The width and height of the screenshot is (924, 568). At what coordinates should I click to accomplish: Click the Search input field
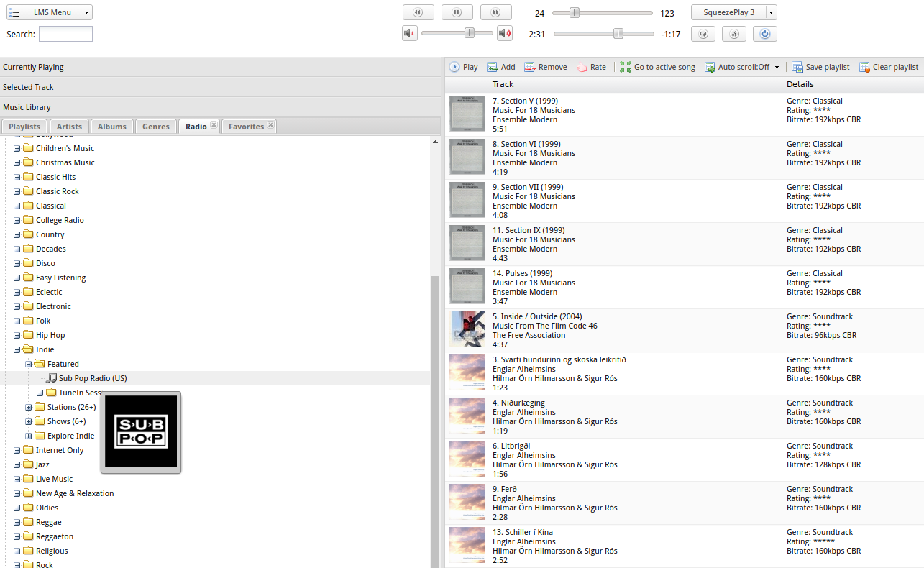(x=65, y=34)
